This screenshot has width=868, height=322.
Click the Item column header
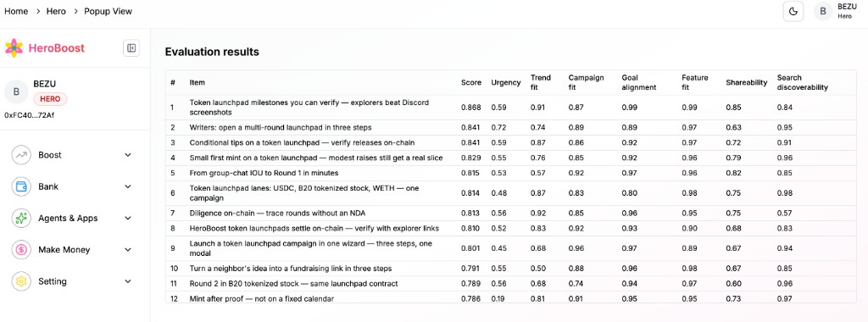[x=197, y=82]
